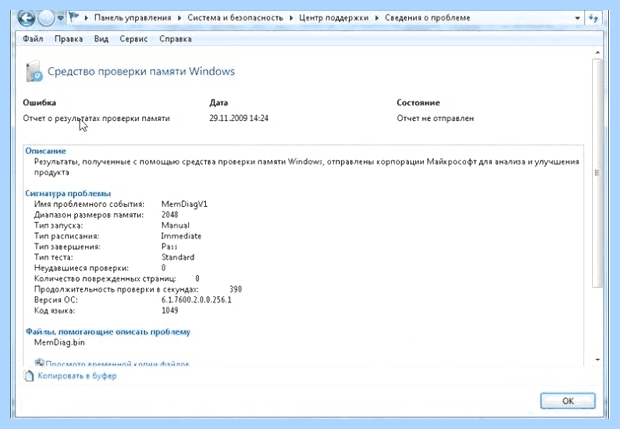
Task: Open the Вид menu
Action: 101,39
